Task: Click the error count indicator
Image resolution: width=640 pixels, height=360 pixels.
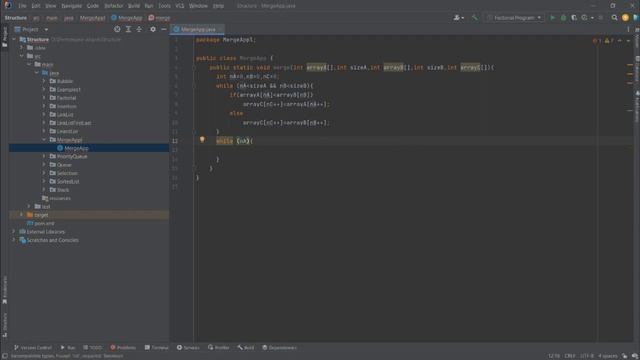Action: pos(597,40)
